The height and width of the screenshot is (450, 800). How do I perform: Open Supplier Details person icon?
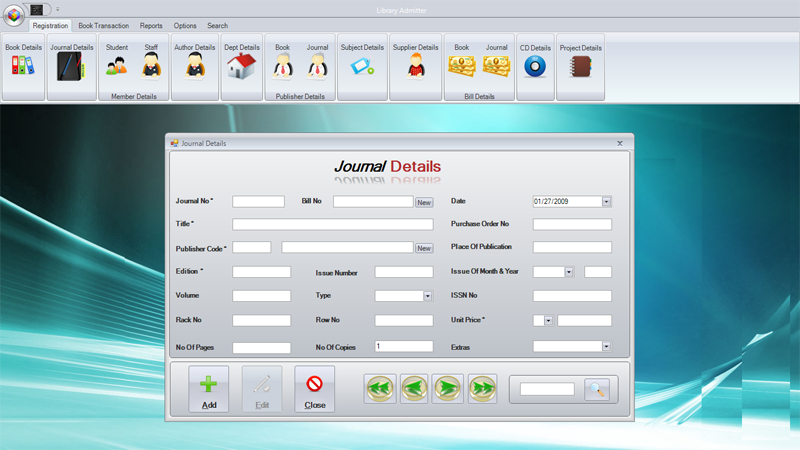415,66
